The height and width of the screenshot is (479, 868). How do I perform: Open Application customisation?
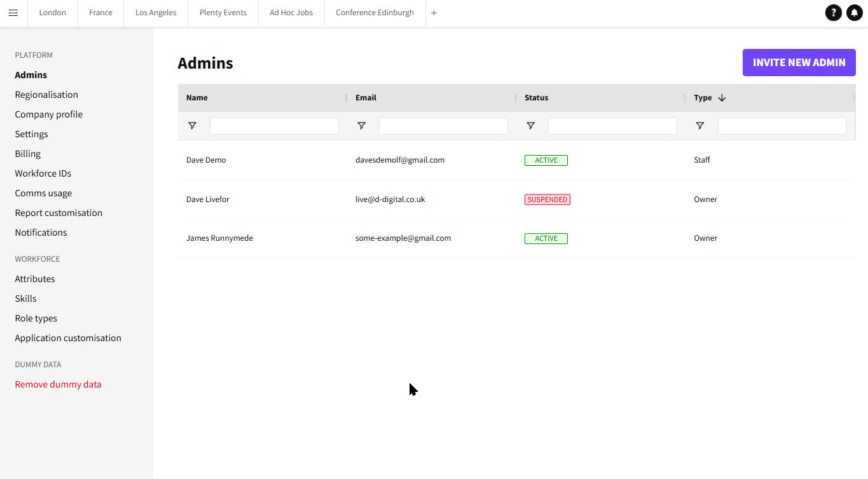pyautogui.click(x=68, y=338)
